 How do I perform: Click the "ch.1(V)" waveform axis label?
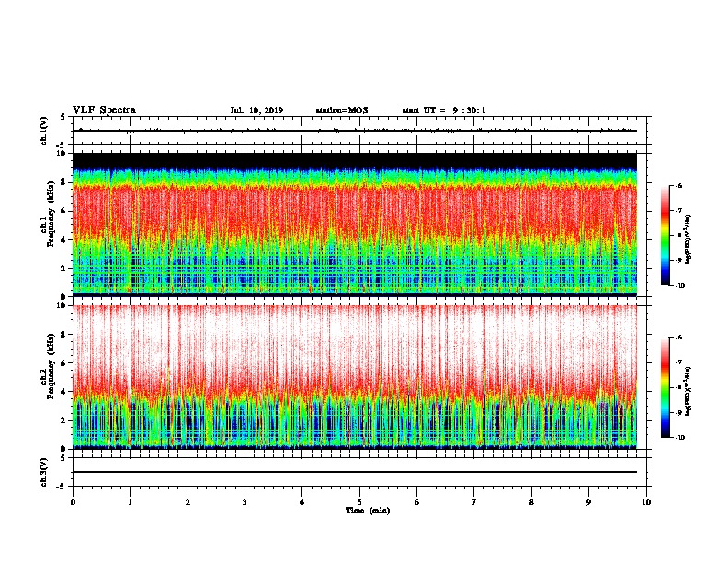click(x=44, y=131)
